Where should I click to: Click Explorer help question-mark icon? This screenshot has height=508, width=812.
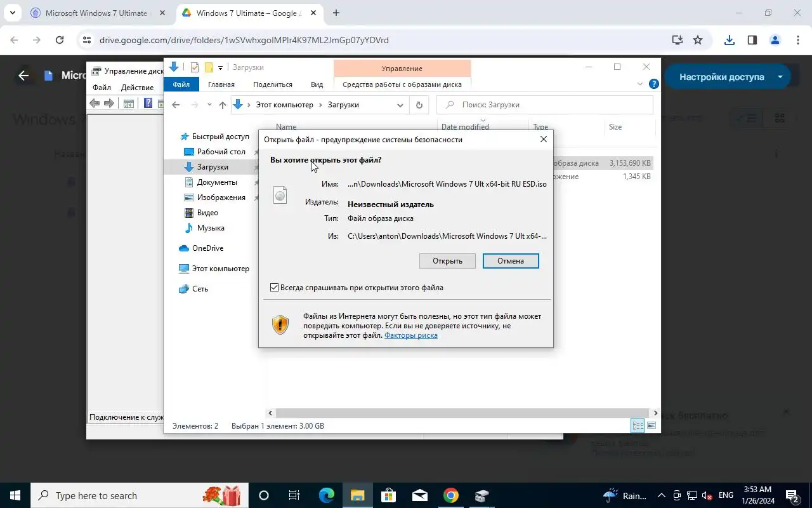653,84
